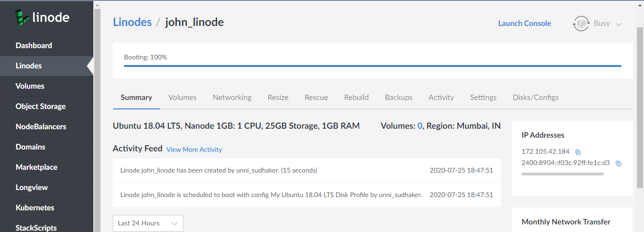Go back to Linodes breadcrumb link
644x232 pixels.
[132, 22]
